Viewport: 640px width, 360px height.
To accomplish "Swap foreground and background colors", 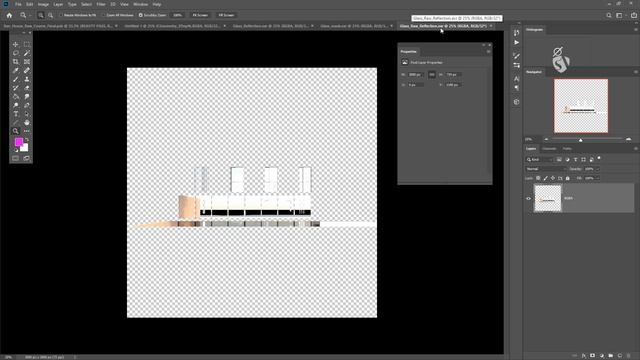I will click(27, 140).
